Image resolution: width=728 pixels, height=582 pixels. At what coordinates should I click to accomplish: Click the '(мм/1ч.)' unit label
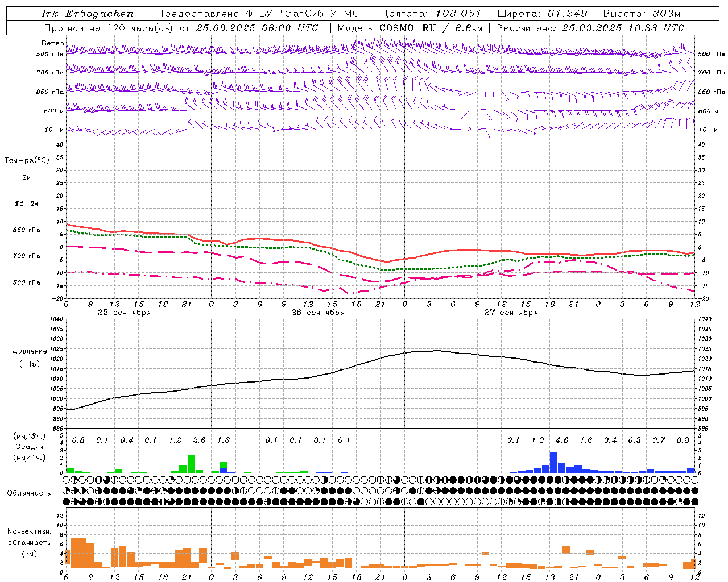30,458
